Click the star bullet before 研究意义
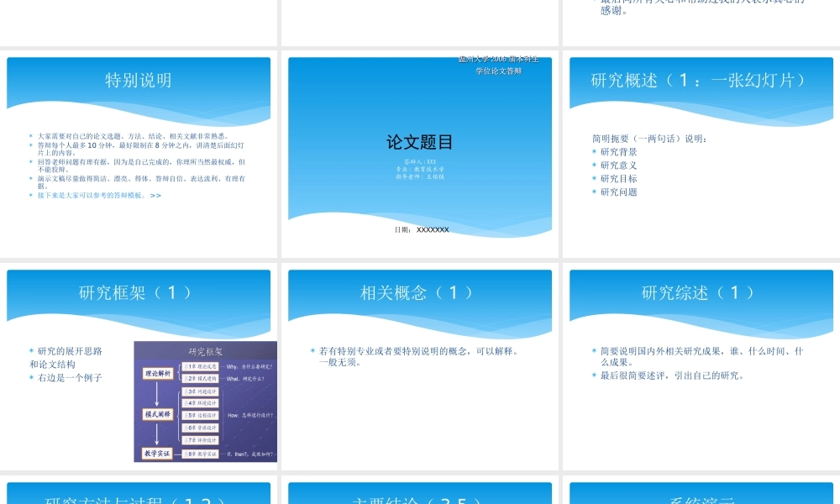The width and height of the screenshot is (840, 504). tap(593, 164)
